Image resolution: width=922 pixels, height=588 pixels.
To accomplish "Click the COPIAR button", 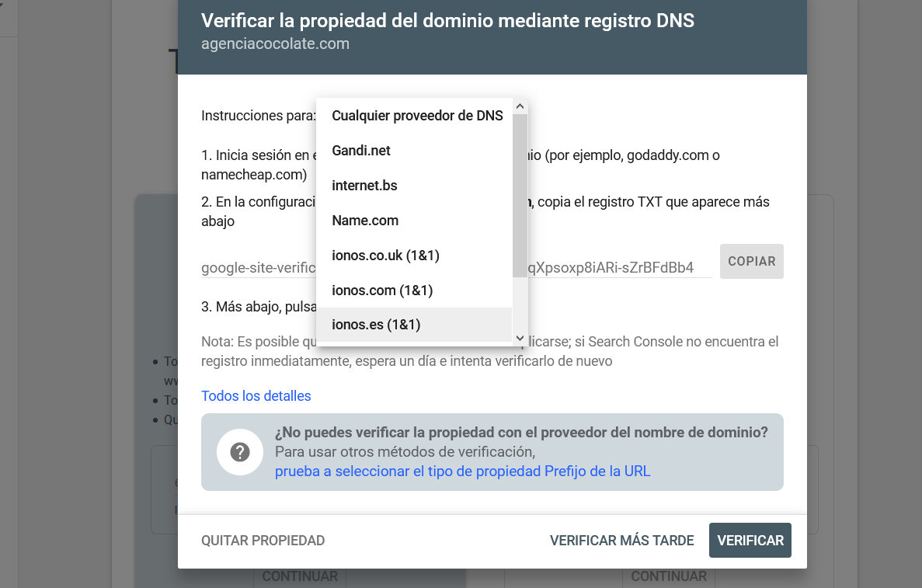I will pos(751,261).
